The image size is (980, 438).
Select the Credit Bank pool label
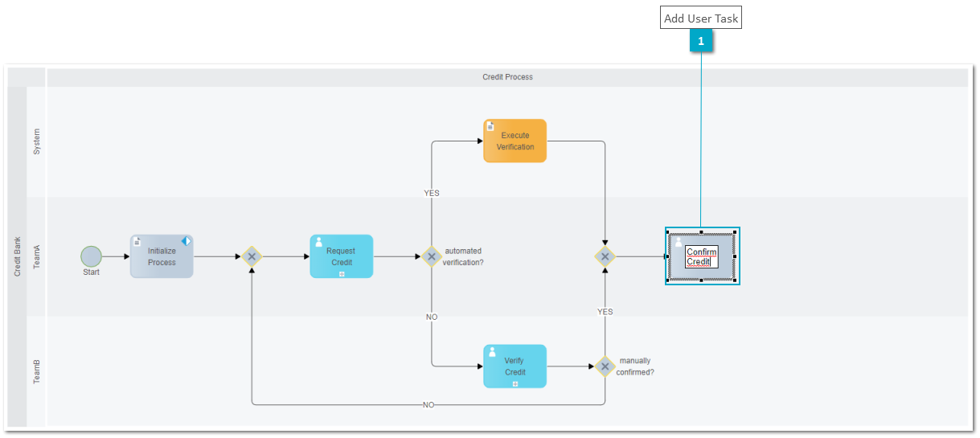(18, 256)
